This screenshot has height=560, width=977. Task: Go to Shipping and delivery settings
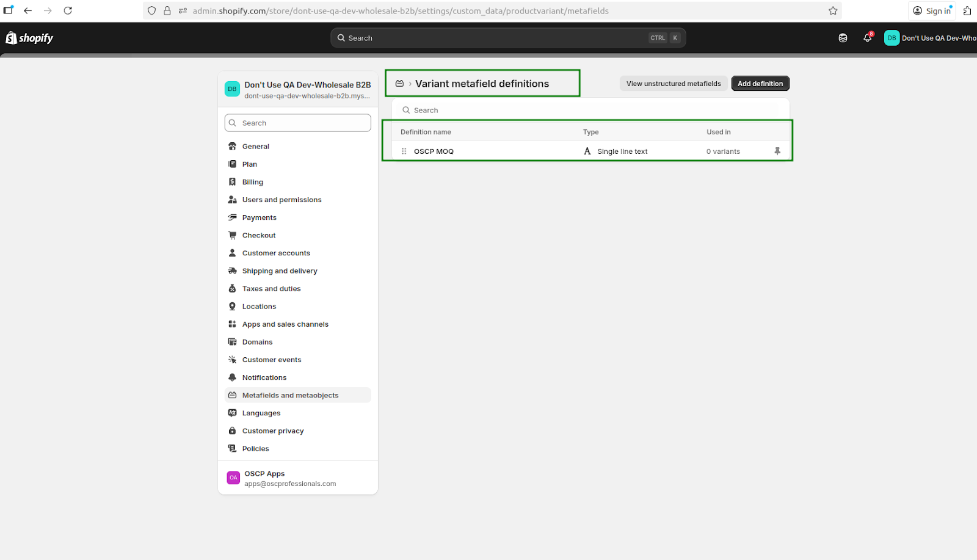pos(279,271)
